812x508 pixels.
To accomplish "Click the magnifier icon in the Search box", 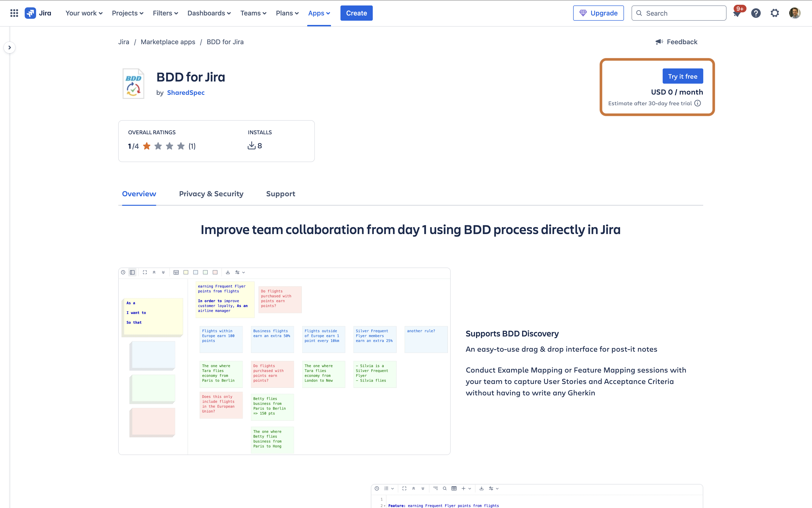I will [x=639, y=13].
